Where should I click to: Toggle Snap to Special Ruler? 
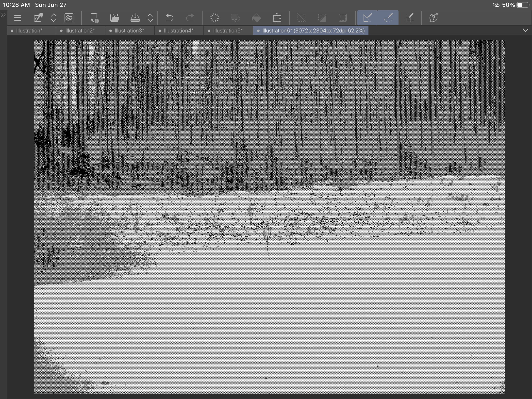(388, 18)
